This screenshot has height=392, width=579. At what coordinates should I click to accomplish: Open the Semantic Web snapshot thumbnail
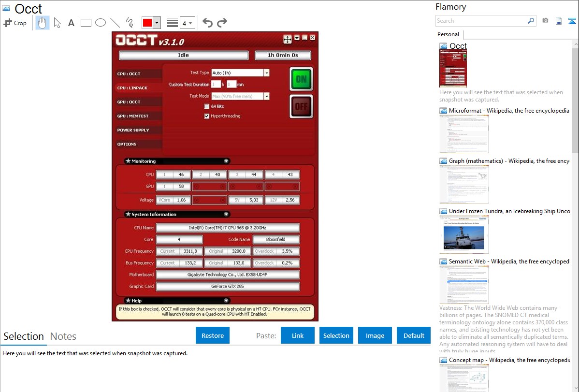464,285
